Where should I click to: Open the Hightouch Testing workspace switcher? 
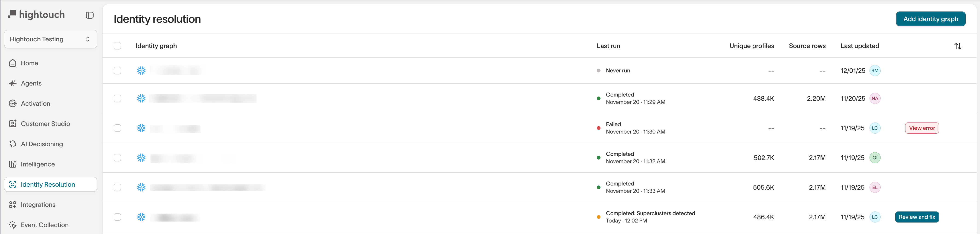pos(51,39)
